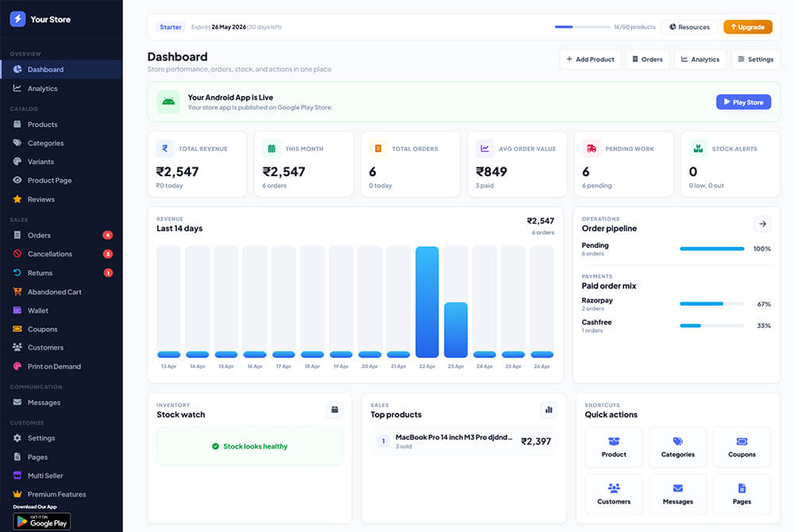
Task: Select the Coupons quick action tile
Action: click(x=742, y=447)
